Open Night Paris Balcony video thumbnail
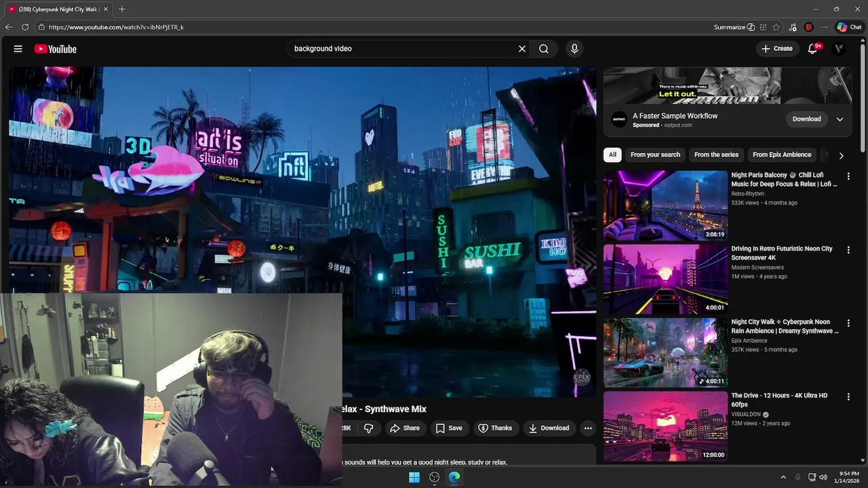 click(x=665, y=205)
